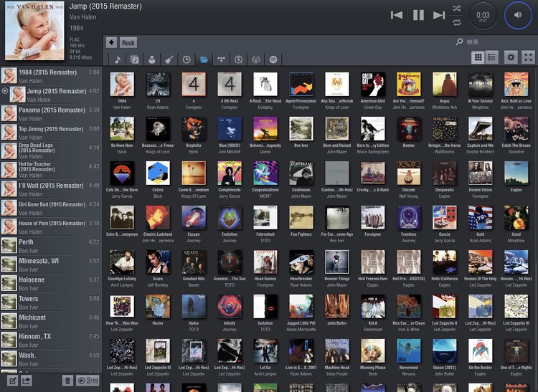Go back with the left arrow button
Image resolution: width=538 pixels, height=392 pixels.
111,42
